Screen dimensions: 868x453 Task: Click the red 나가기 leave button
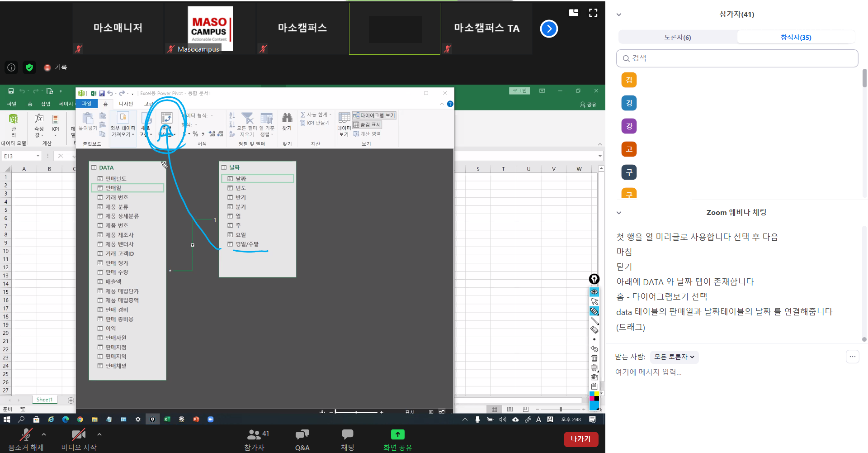[580, 439]
